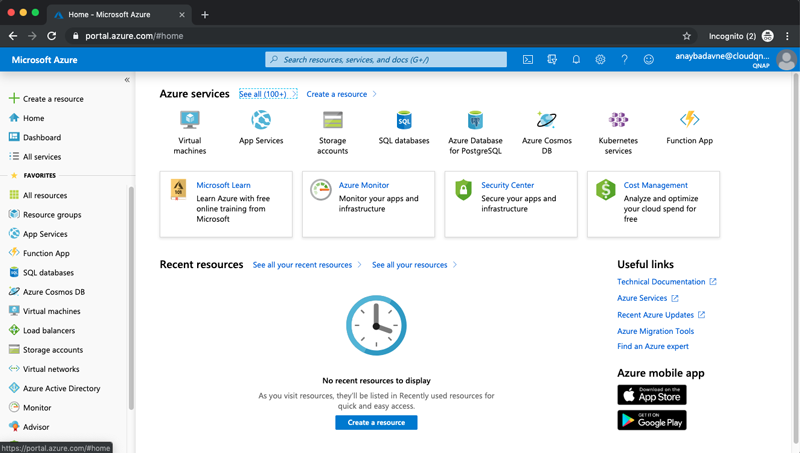
Task: Open Function App service tile
Action: tap(689, 128)
